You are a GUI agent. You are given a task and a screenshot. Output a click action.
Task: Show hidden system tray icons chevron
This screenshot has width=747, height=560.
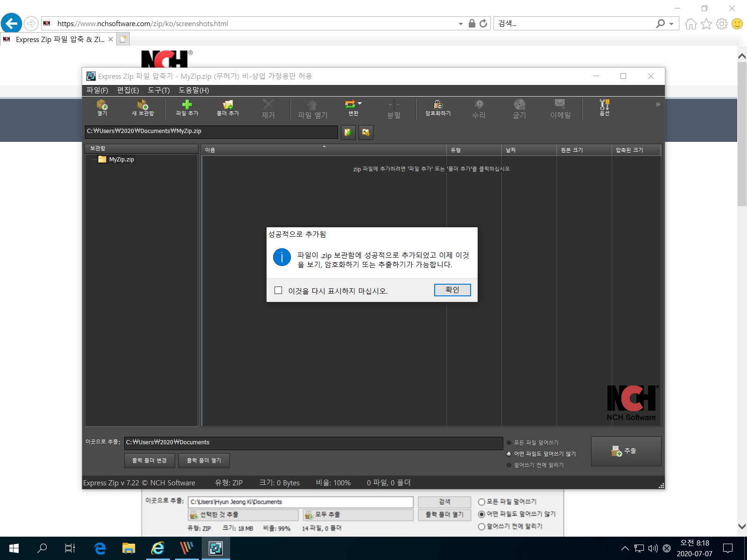tap(625, 548)
